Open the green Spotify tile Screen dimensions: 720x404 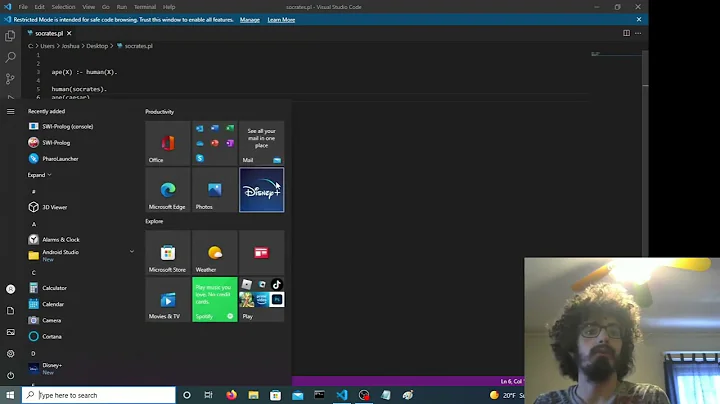point(214,299)
